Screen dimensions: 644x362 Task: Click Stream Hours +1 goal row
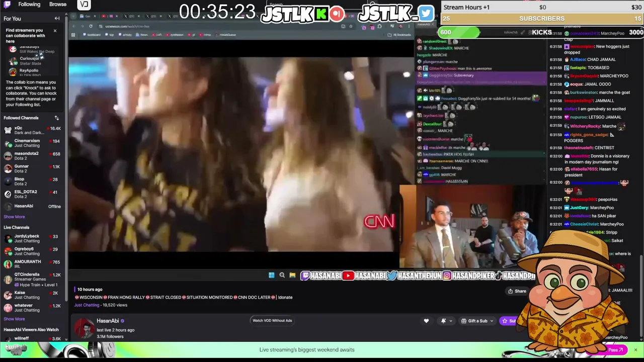tap(542, 7)
